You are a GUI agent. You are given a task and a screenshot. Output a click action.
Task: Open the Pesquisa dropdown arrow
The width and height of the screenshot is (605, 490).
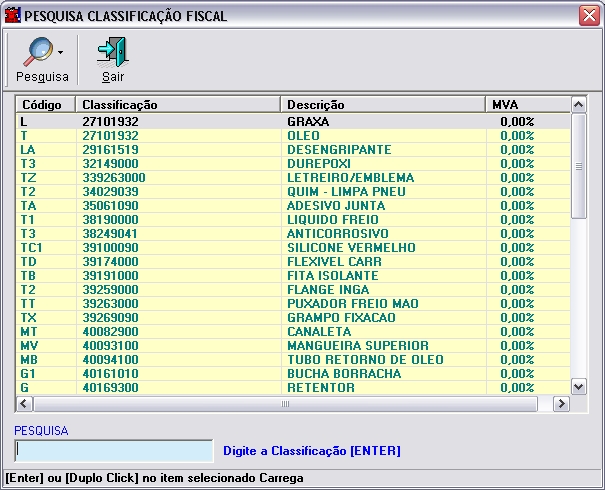coord(61,52)
